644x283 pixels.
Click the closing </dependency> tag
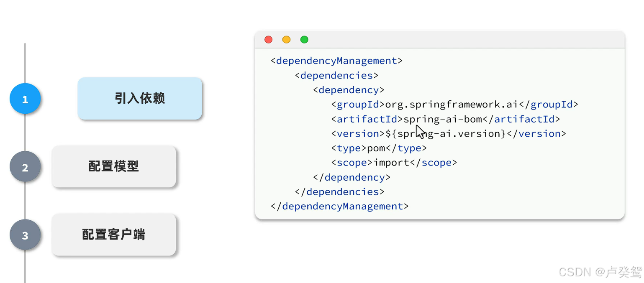[352, 177]
